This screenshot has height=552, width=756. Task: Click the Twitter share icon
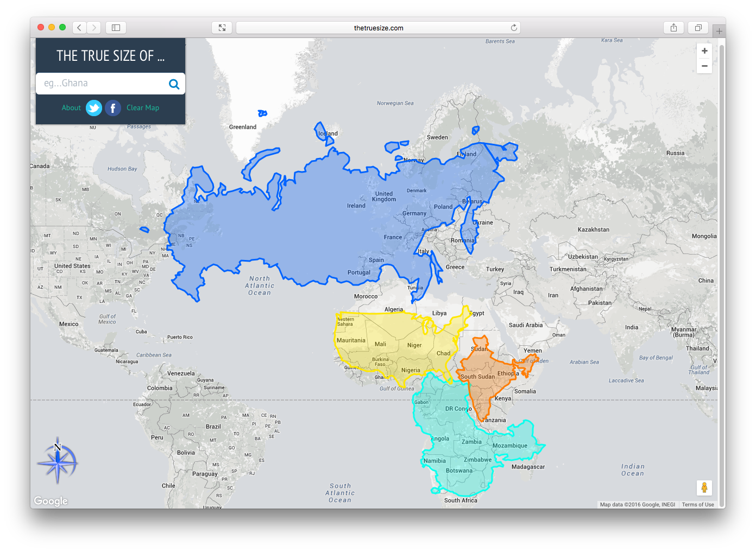tap(94, 108)
